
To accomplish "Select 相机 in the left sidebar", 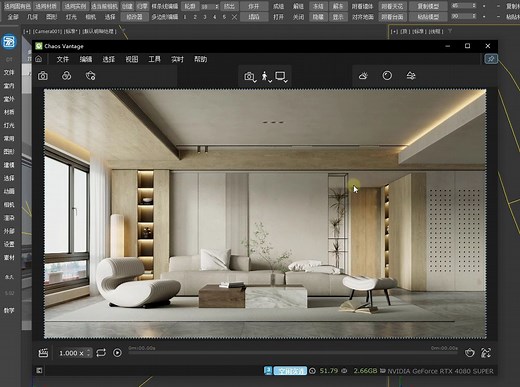I will pyautogui.click(x=9, y=205).
